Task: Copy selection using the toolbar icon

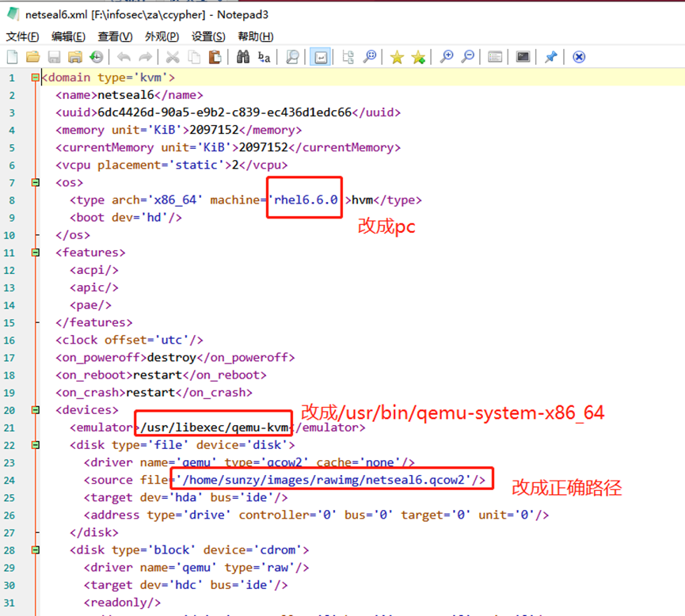Action: (194, 57)
